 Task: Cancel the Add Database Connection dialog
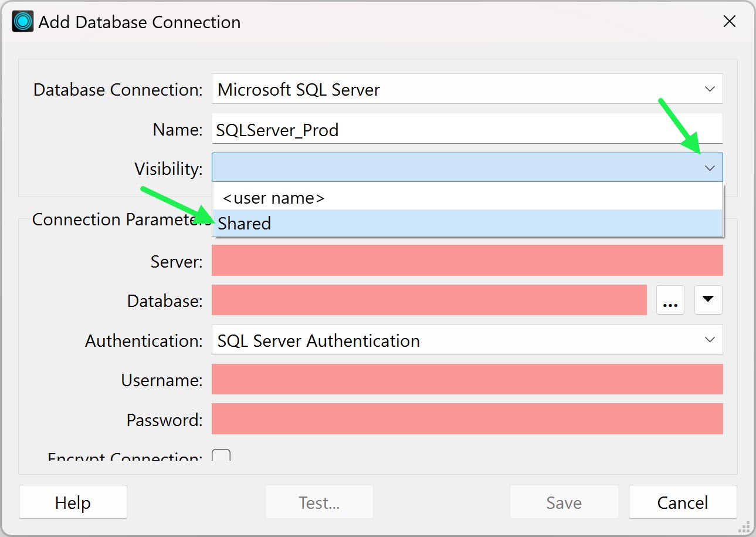[683, 502]
